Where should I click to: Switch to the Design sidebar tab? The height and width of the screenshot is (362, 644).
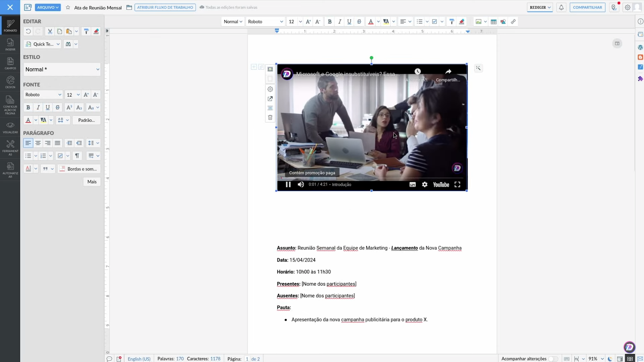click(x=10, y=82)
